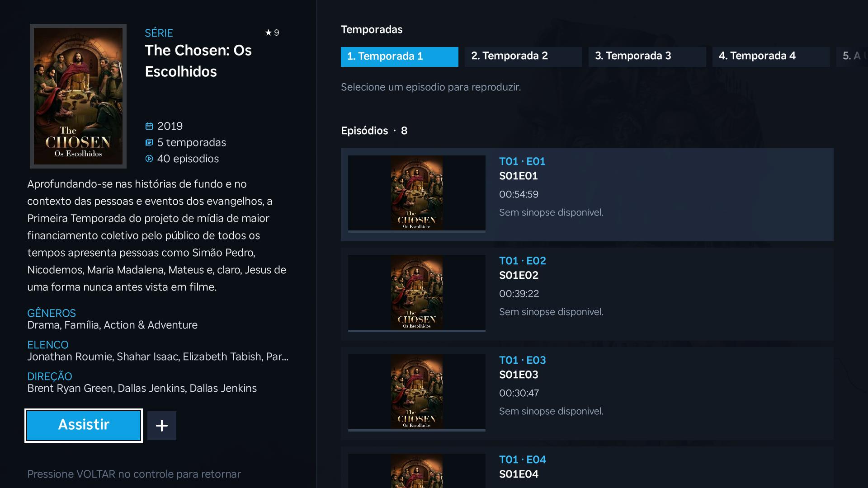This screenshot has height=488, width=868.
Task: Click the ELENCO heading
Action: 48,345
